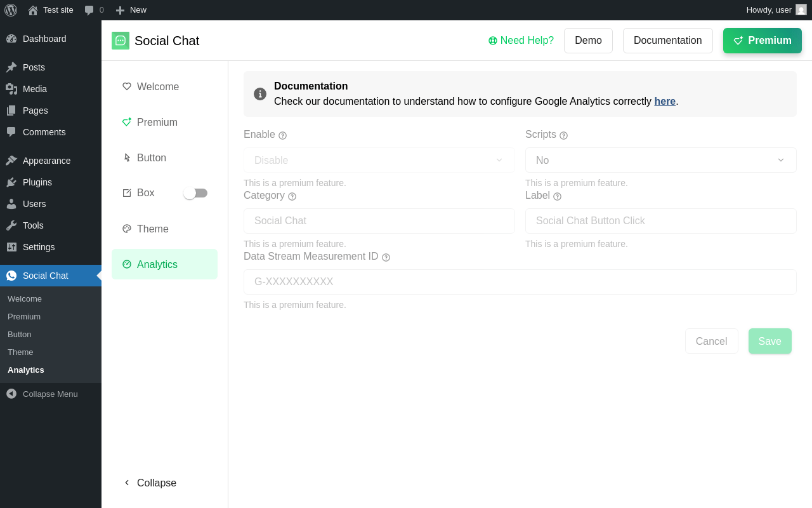The height and width of the screenshot is (508, 812).
Task: Click the Enable field help icon
Action: coord(283,135)
